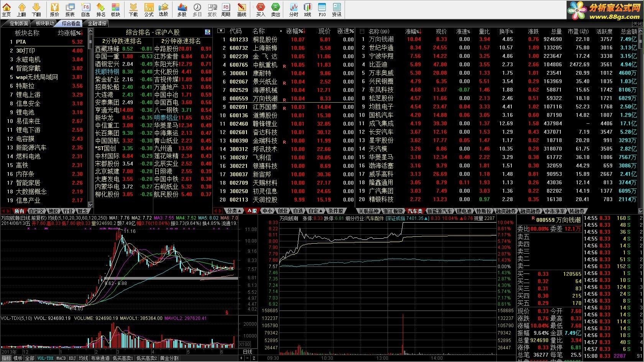Screen dimensions: 644x362
Task: Switch to 锂电池 related sector tab
Action: pyautogui.click(x=464, y=211)
